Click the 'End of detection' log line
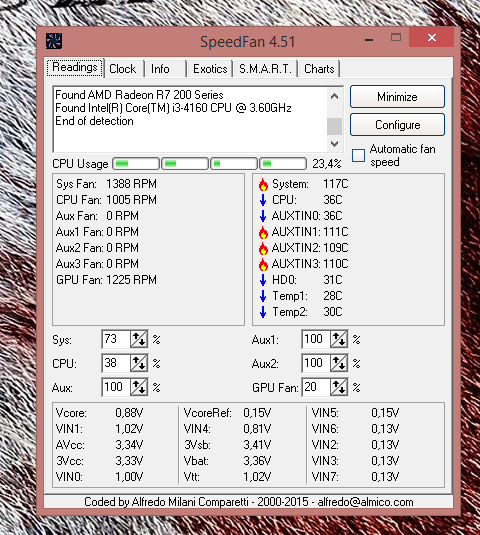The image size is (480, 535). [x=94, y=121]
